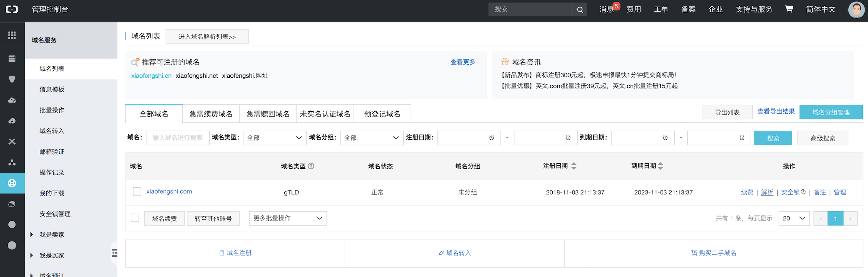Check the box next to xiaofengshi.com
This screenshot has width=868, height=277.
pyautogui.click(x=137, y=191)
